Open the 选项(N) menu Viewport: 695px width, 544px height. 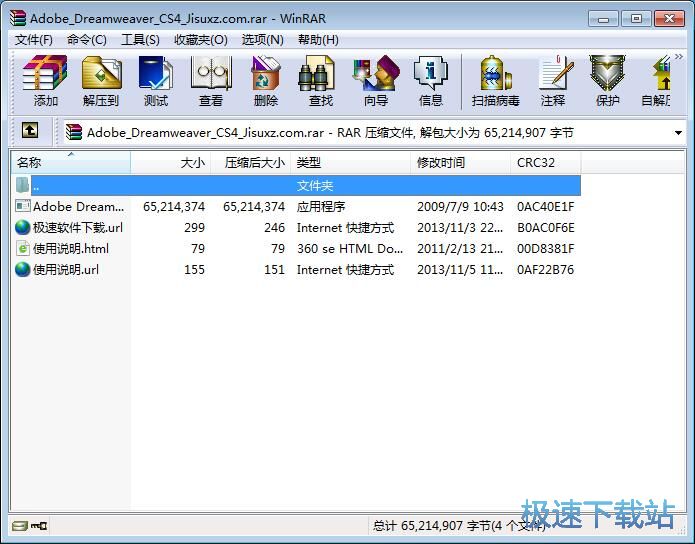[x=262, y=40]
